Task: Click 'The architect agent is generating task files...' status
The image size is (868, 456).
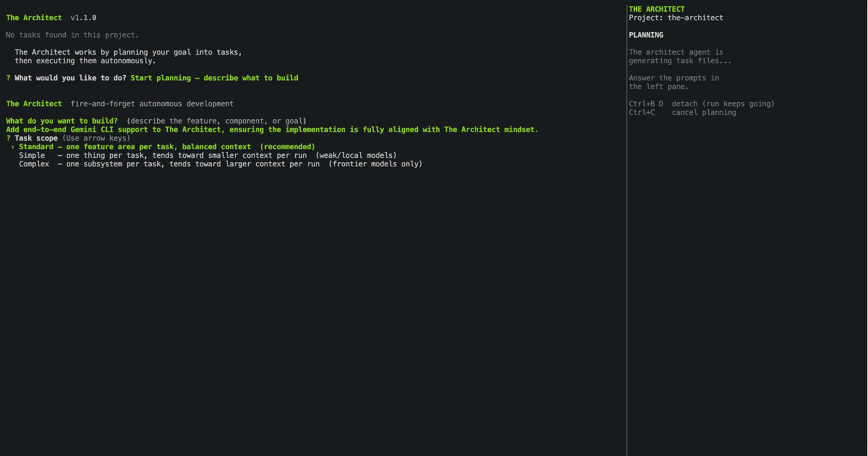Action: pyautogui.click(x=680, y=56)
